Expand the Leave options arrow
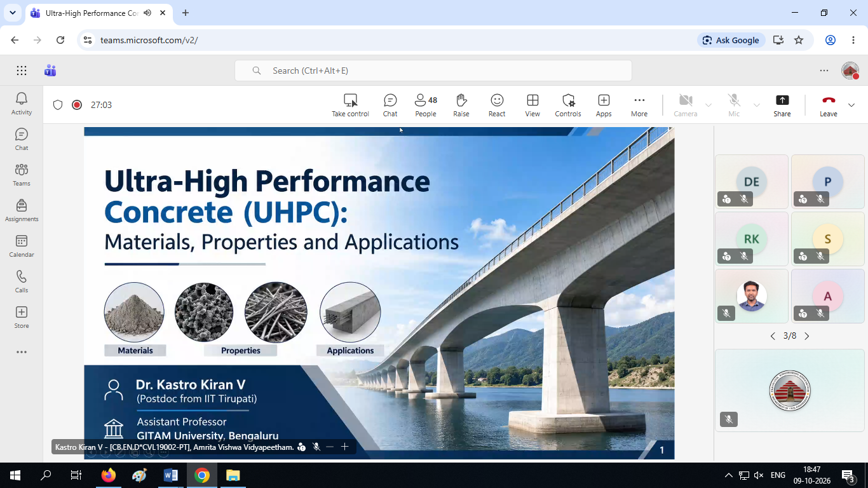Viewport: 868px width, 488px height. 851,105
